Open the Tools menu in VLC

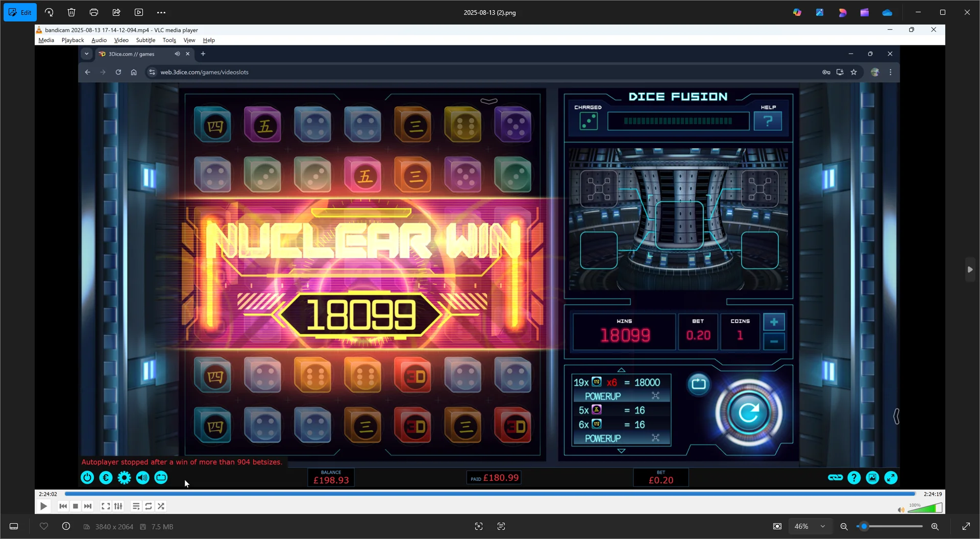pyautogui.click(x=169, y=40)
